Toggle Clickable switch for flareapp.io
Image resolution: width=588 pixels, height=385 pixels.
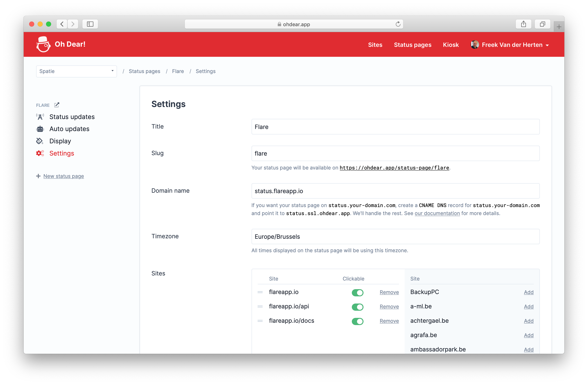pyautogui.click(x=358, y=293)
